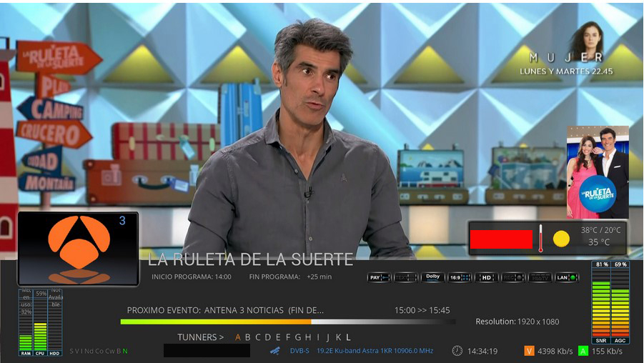Click the 81 % SNR value
This screenshot has width=644, height=363.
point(602,264)
